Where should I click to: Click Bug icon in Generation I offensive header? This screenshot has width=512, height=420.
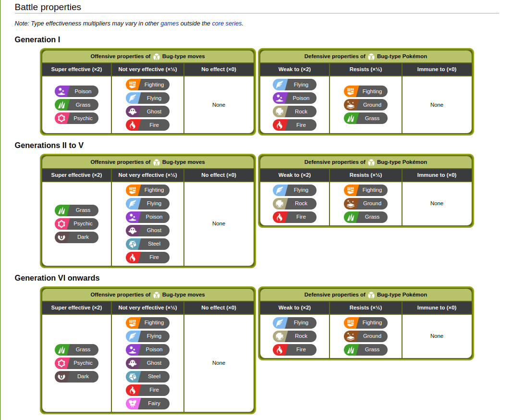click(x=157, y=57)
